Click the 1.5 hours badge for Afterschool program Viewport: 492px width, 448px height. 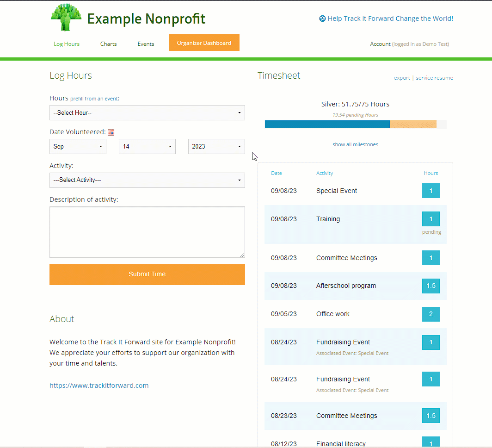click(431, 286)
